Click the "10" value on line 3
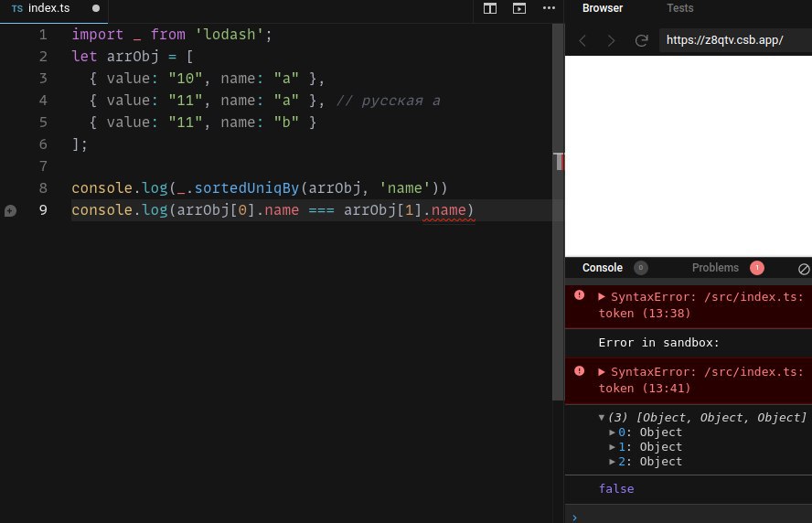Image resolution: width=812 pixels, height=523 pixels. [185, 79]
